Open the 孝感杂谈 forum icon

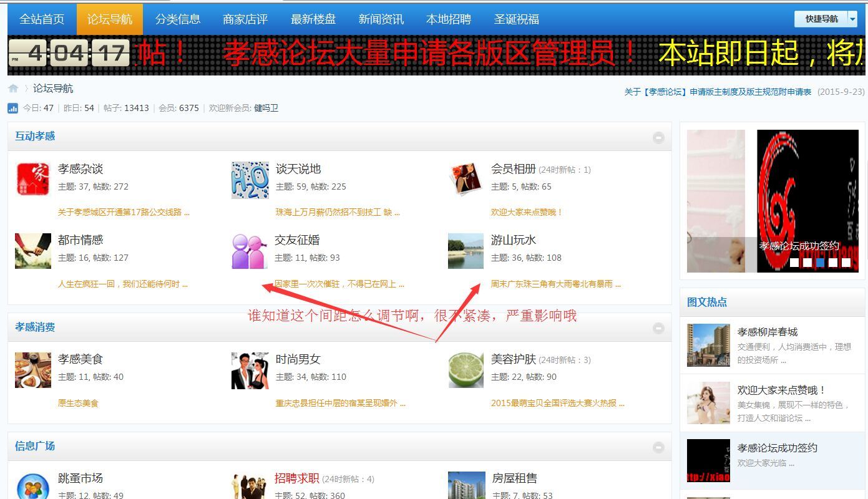(33, 180)
